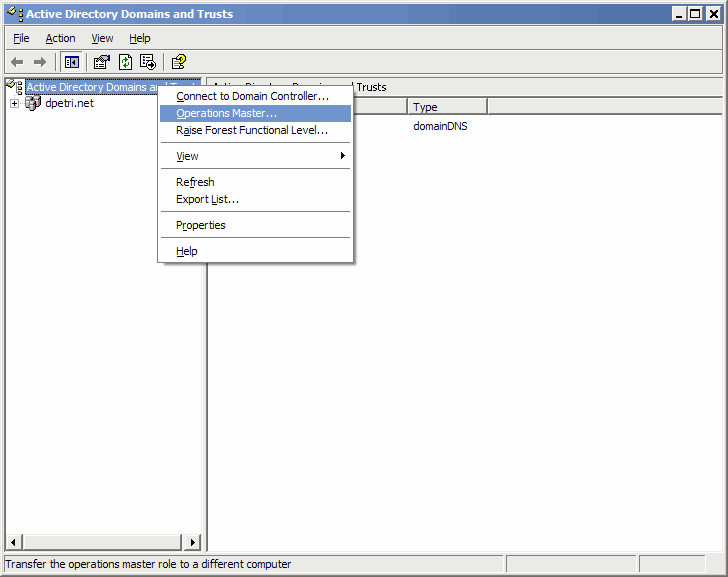Viewport: 728px width, 577px height.
Task: Select Refresh in the context menu
Action: click(255, 182)
